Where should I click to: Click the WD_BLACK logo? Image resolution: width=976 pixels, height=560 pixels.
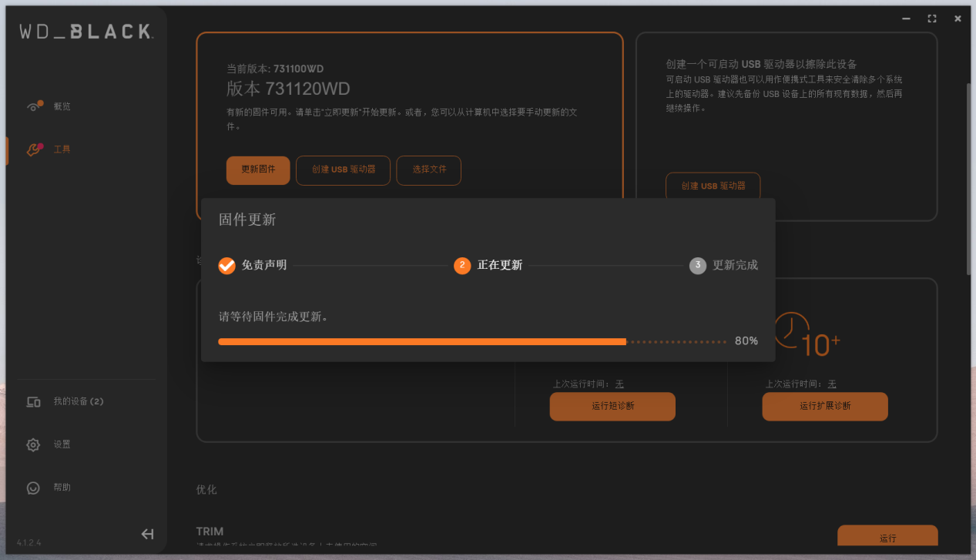pos(86,32)
